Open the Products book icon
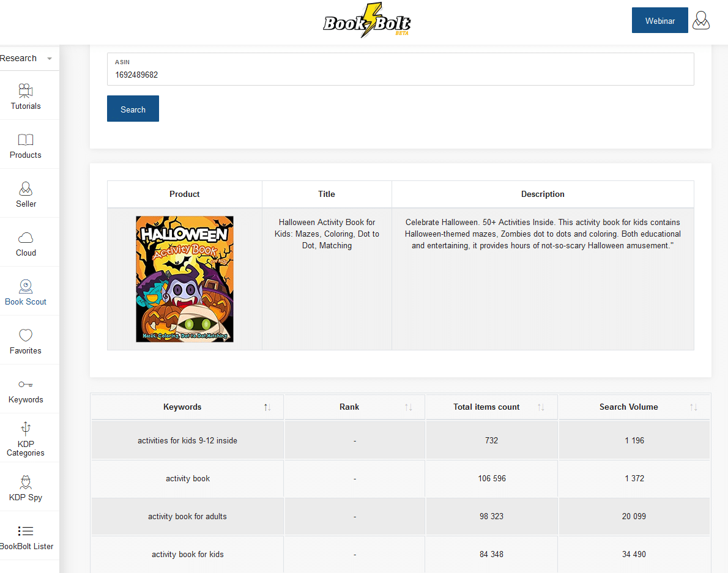Image resolution: width=728 pixels, height=573 pixels. pyautogui.click(x=26, y=139)
